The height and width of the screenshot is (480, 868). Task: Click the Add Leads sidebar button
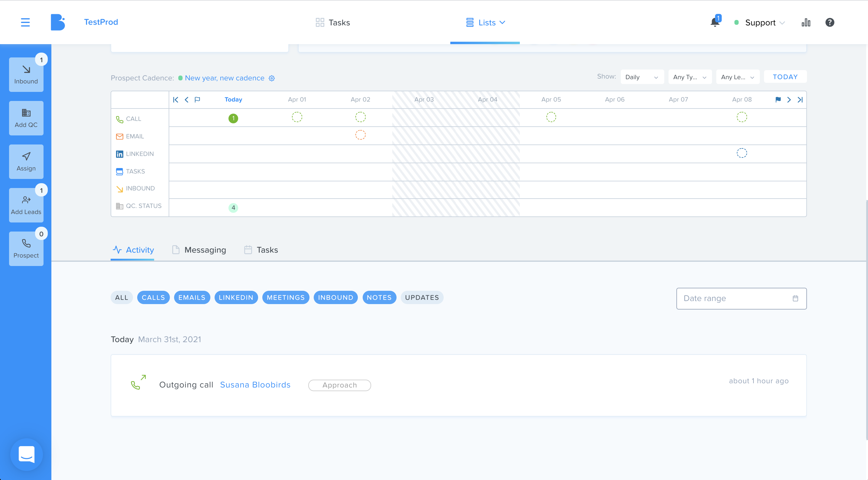click(x=26, y=205)
